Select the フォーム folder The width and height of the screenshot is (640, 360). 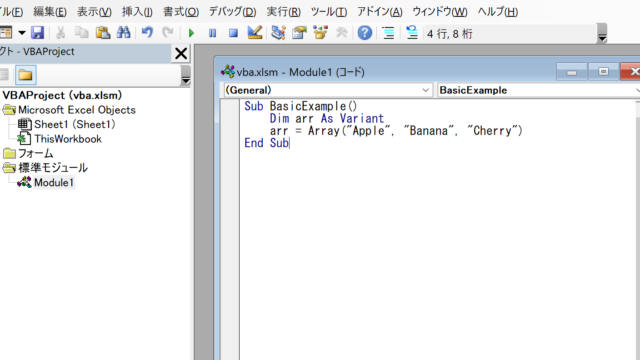pyautogui.click(x=36, y=153)
